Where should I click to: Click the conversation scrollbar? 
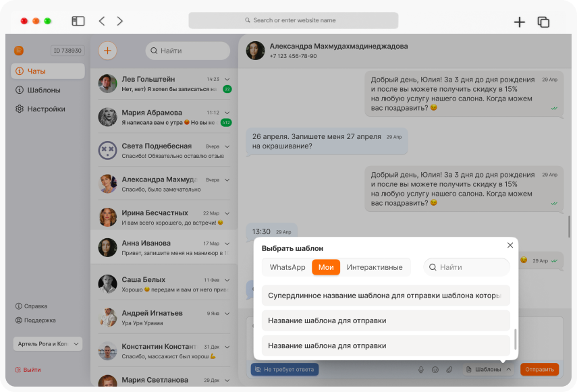(x=569, y=227)
